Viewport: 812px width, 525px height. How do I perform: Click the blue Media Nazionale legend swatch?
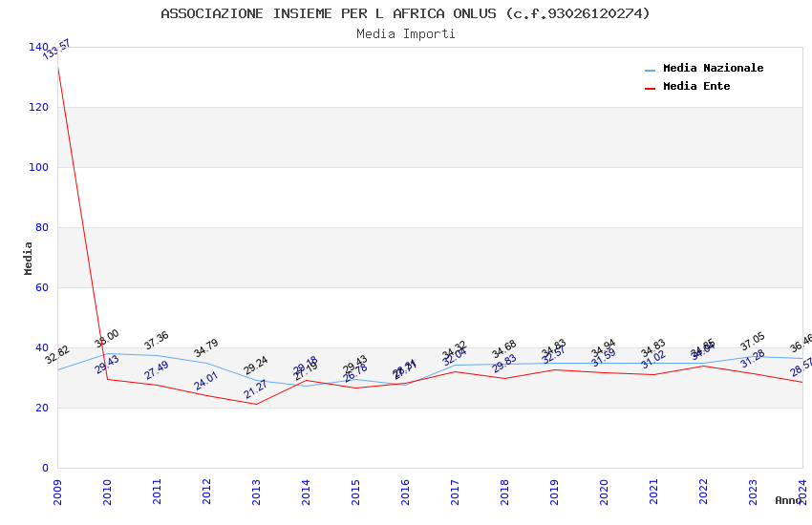pos(650,70)
